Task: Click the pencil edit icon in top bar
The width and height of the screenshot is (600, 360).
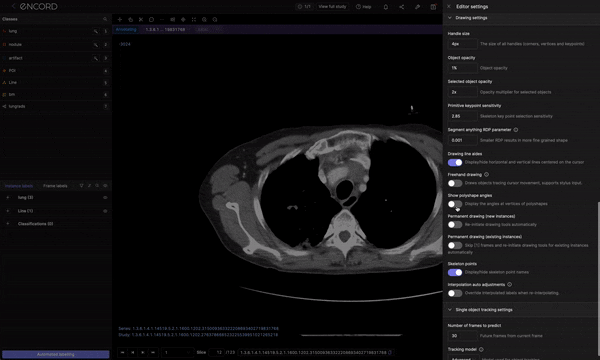Action: click(x=417, y=7)
